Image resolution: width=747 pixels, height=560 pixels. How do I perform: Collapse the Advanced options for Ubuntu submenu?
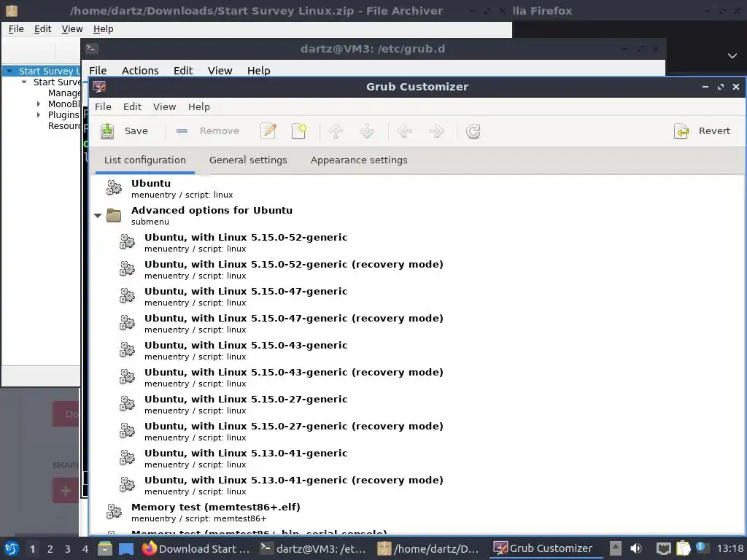98,215
